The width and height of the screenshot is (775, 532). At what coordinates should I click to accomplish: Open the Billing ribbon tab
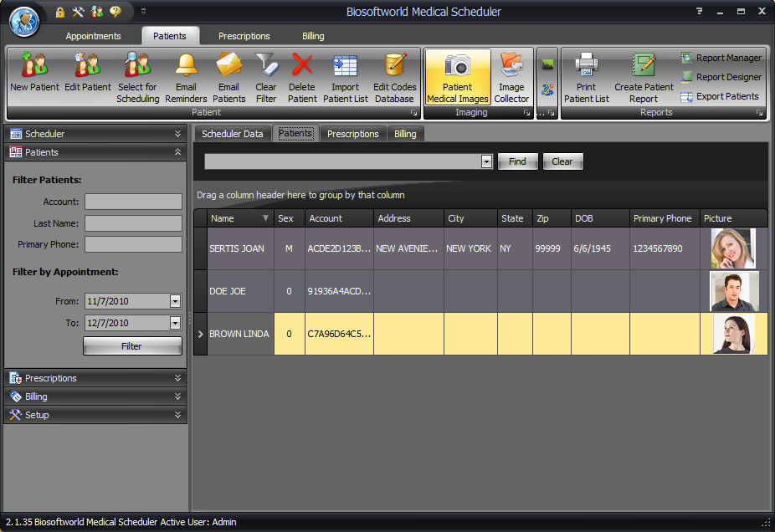313,36
